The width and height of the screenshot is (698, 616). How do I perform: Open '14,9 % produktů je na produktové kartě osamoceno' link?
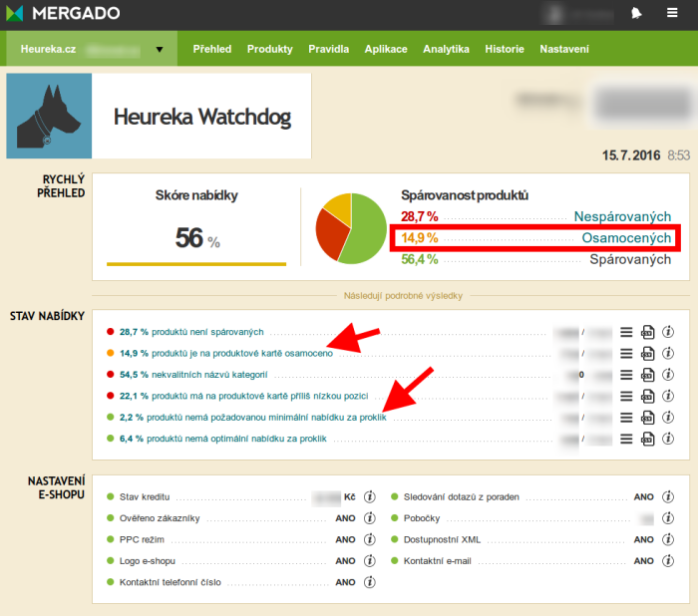click(x=226, y=354)
